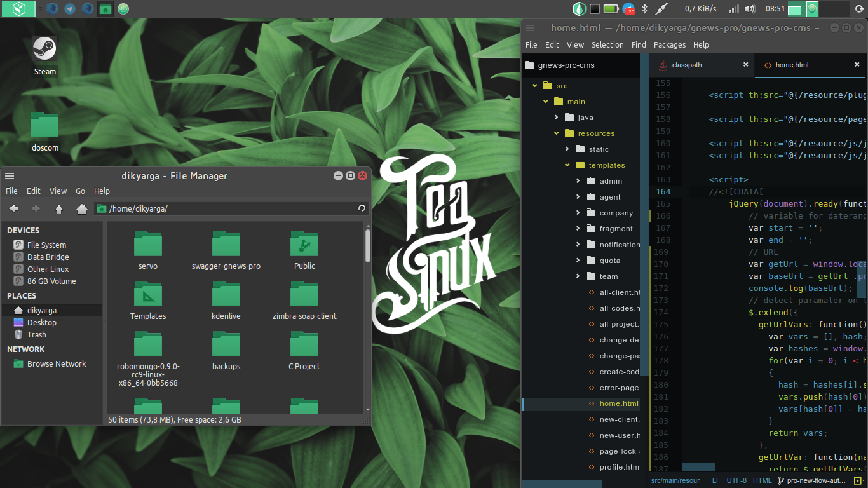868x488 pixels.
Task: Open the Edit menu in File Manager
Action: pyautogui.click(x=34, y=191)
